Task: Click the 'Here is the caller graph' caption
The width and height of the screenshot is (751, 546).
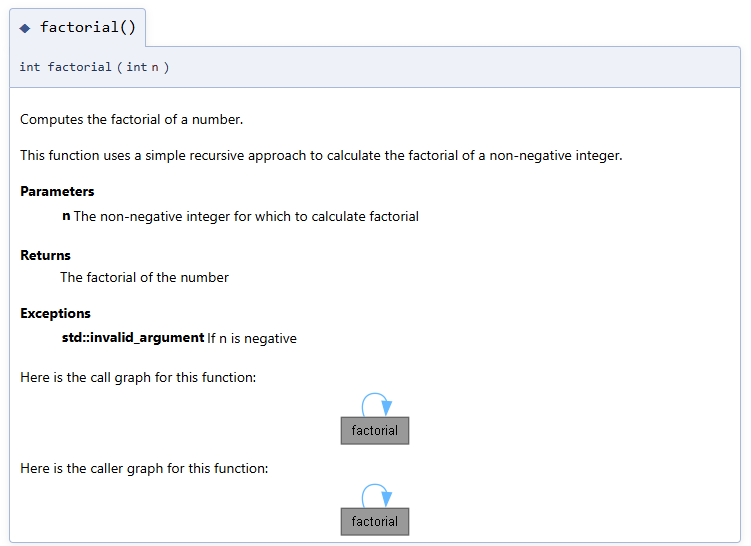Action: click(144, 468)
